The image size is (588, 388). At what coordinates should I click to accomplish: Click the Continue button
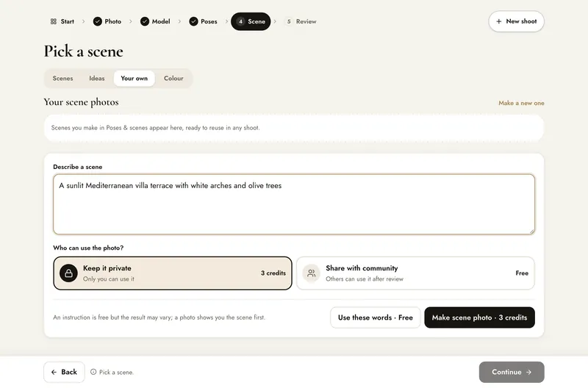click(x=512, y=372)
